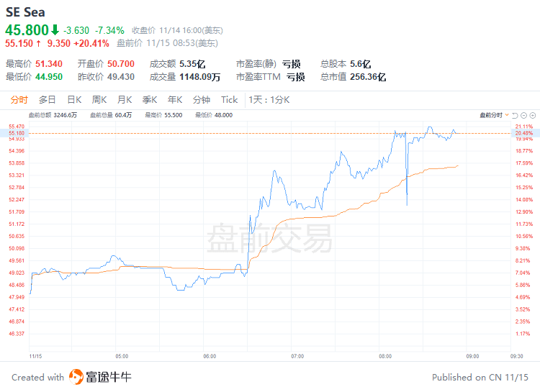The image size is (540, 392).
Task: Click the 富途牛牛 brand text
Action: pyautogui.click(x=109, y=377)
